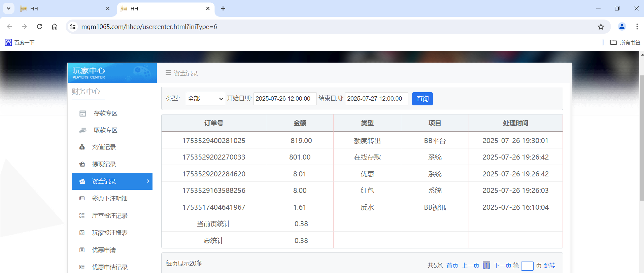Click the 提现记录 sidebar icon
Viewport: 644px width, 273px height.
point(82,164)
